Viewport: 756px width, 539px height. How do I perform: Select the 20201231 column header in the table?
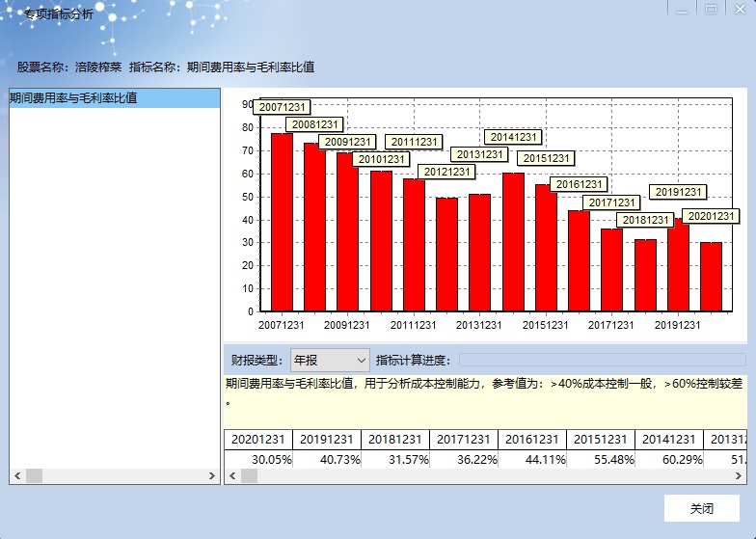[x=257, y=440]
